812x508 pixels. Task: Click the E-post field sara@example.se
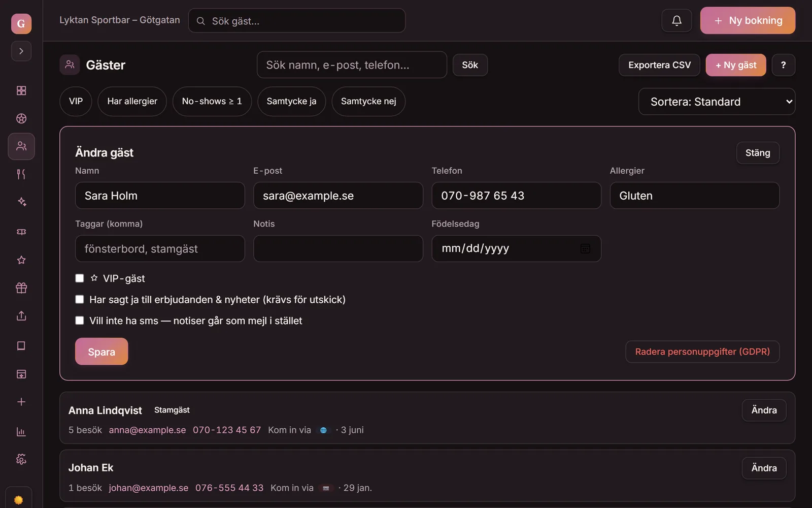pyautogui.click(x=338, y=196)
